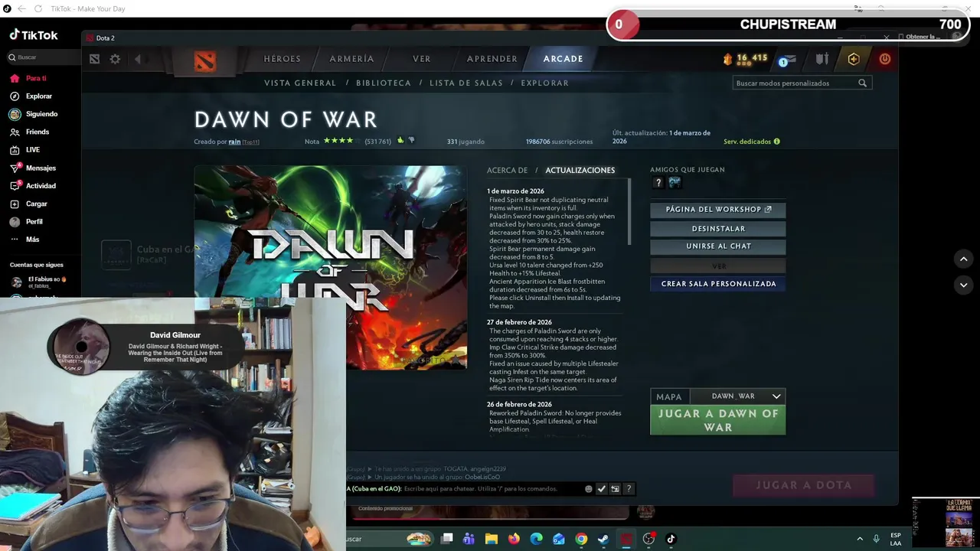Open File Explorer from taskbar
The width and height of the screenshot is (980, 551).
(x=492, y=539)
